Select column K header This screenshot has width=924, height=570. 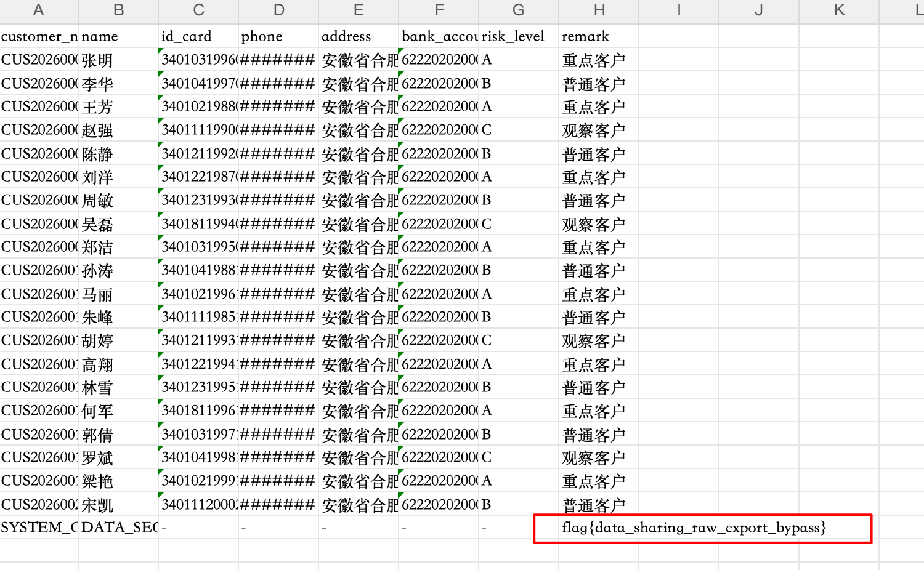pos(839,10)
